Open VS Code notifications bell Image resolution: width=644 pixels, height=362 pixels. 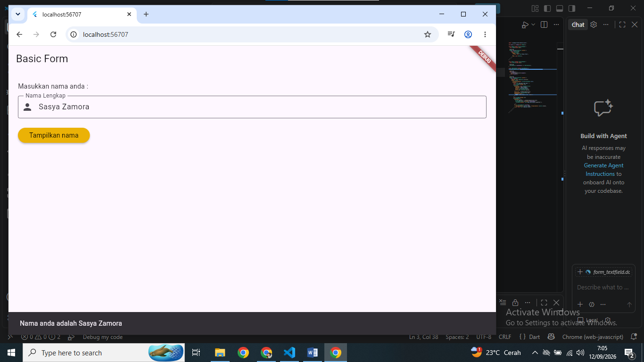pos(634,337)
